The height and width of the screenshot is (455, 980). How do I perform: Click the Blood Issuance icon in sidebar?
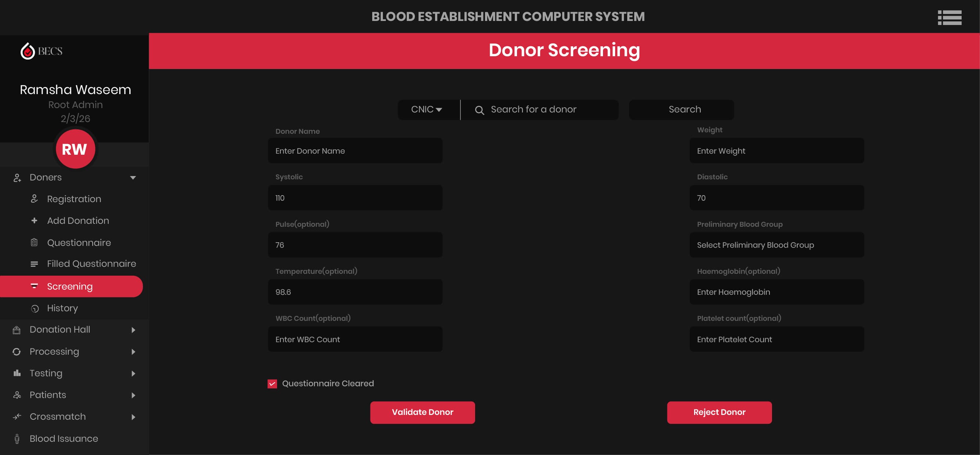tap(17, 438)
